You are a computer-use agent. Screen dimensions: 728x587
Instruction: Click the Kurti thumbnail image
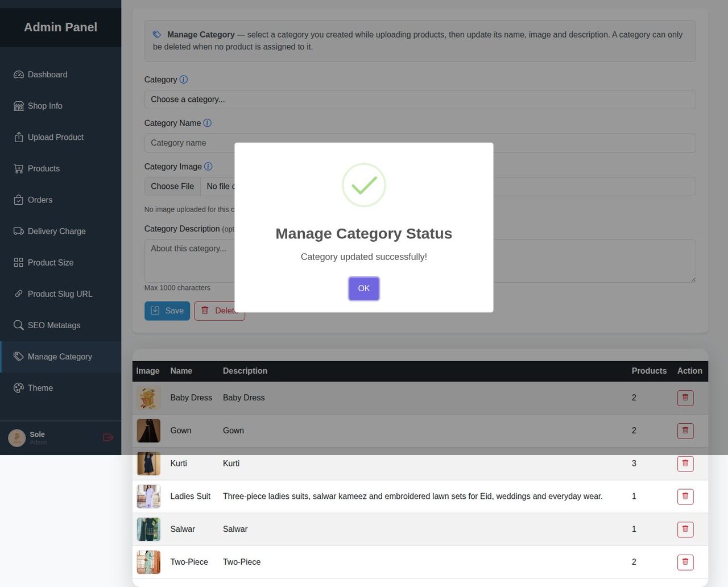(x=148, y=464)
